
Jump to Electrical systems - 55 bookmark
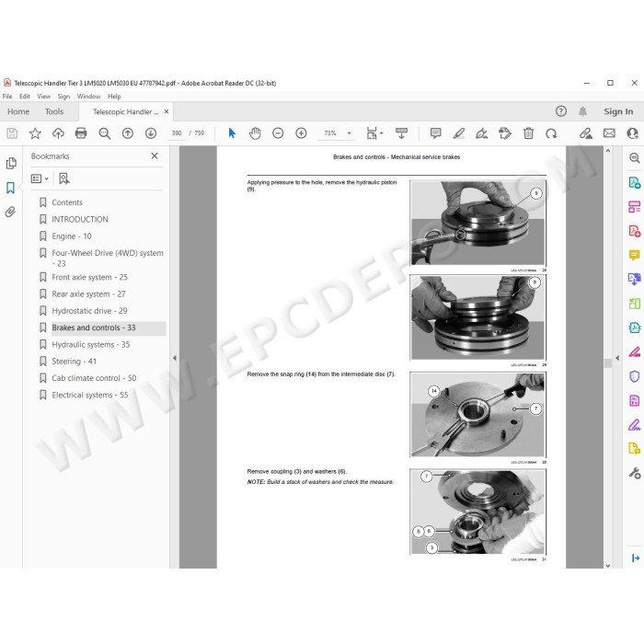(x=89, y=395)
